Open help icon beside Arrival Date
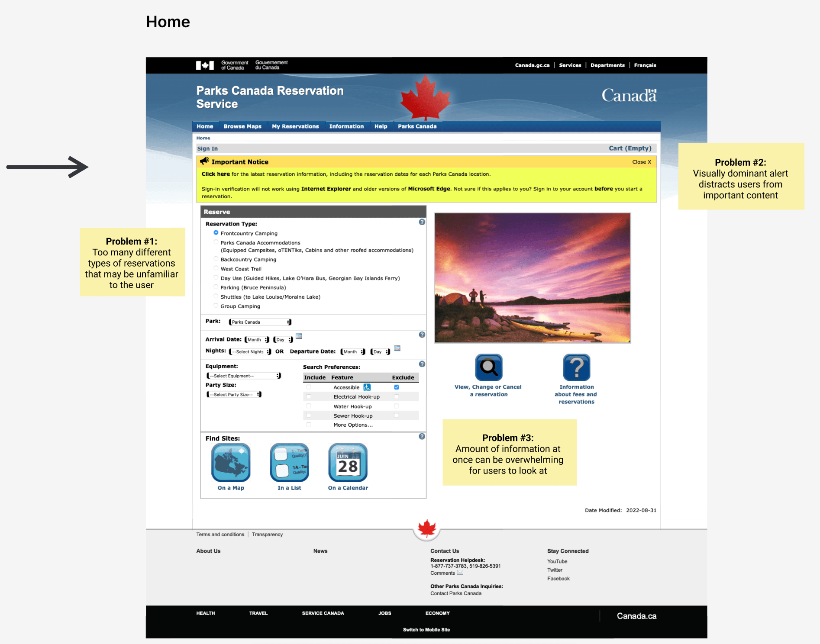Image resolution: width=820 pixels, height=644 pixels. click(422, 335)
